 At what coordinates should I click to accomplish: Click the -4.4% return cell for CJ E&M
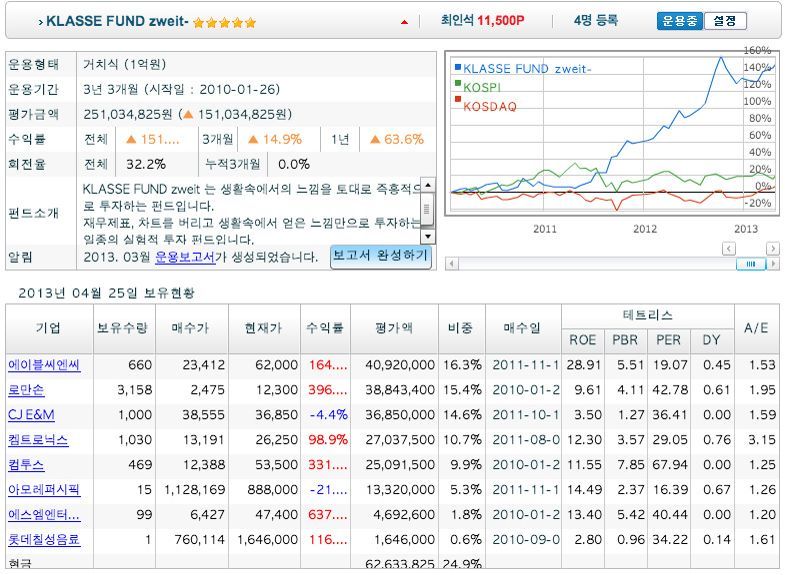coord(328,415)
